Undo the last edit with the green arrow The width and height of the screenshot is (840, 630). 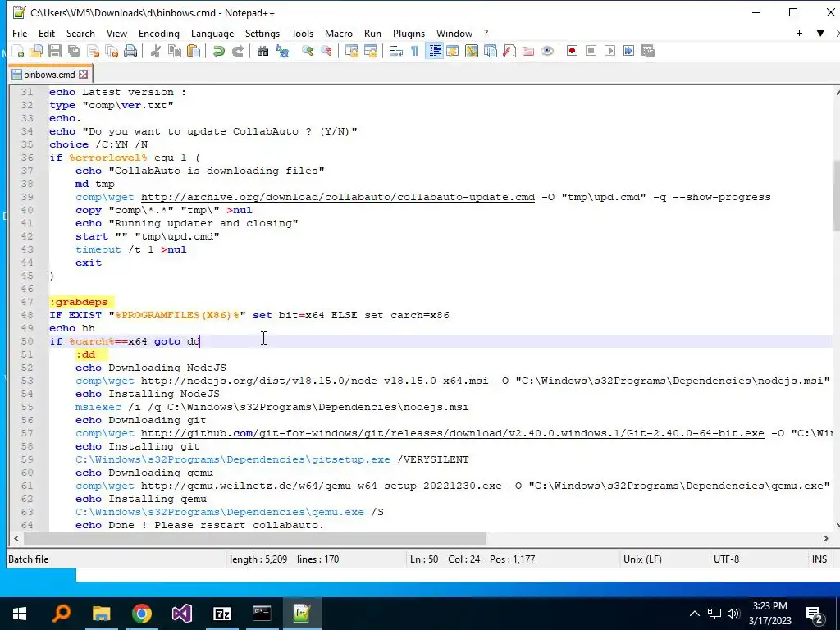tap(218, 51)
